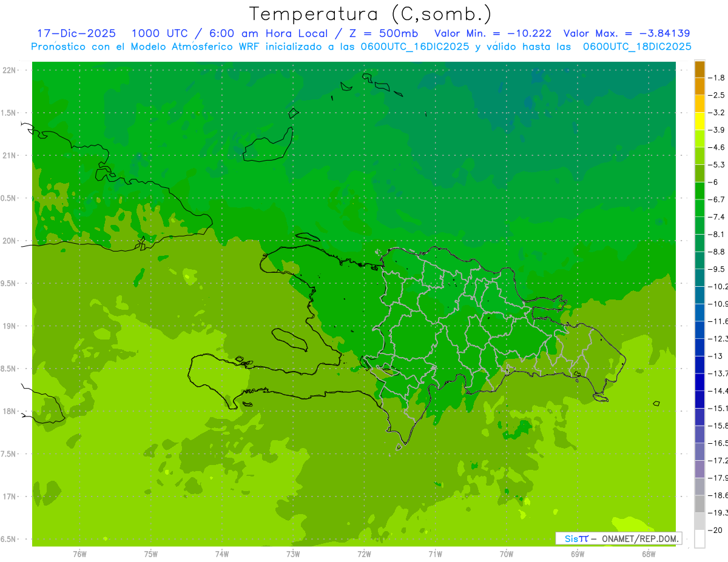Select the teal swatch between -9.5 and -10.2
Viewport: 728px width, 562px height.
[699, 278]
